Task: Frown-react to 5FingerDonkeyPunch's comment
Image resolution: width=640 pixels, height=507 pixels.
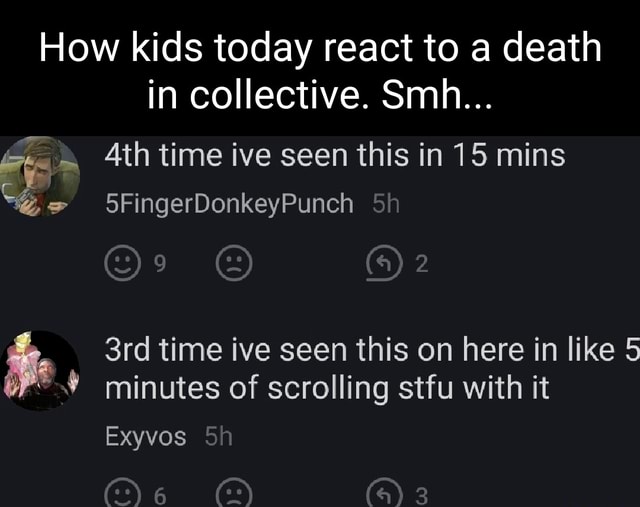Action: pyautogui.click(x=234, y=264)
